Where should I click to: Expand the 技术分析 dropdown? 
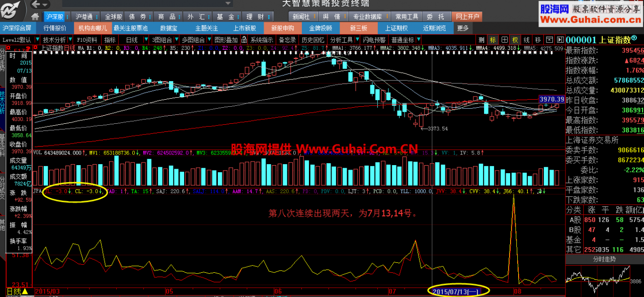69,40
